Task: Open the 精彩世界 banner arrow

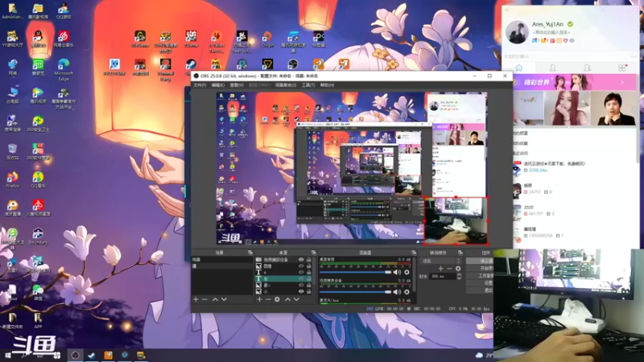Action: pyautogui.click(x=622, y=83)
